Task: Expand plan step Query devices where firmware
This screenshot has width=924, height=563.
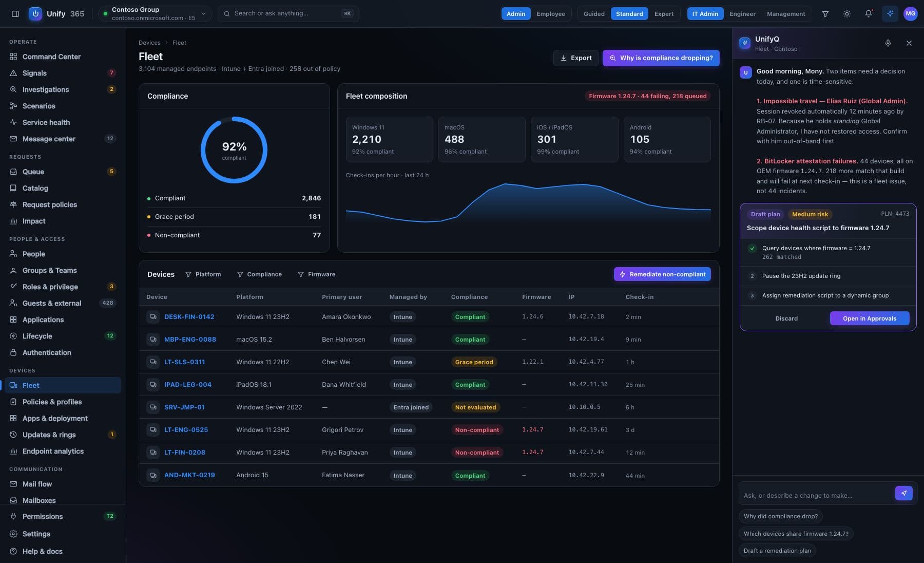Action: 828,252
